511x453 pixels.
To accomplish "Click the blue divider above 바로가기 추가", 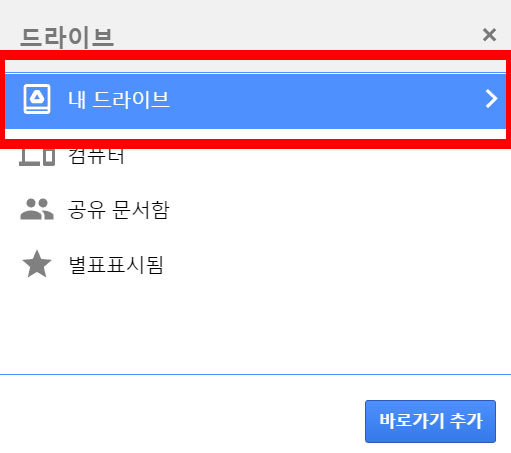I will [x=255, y=374].
